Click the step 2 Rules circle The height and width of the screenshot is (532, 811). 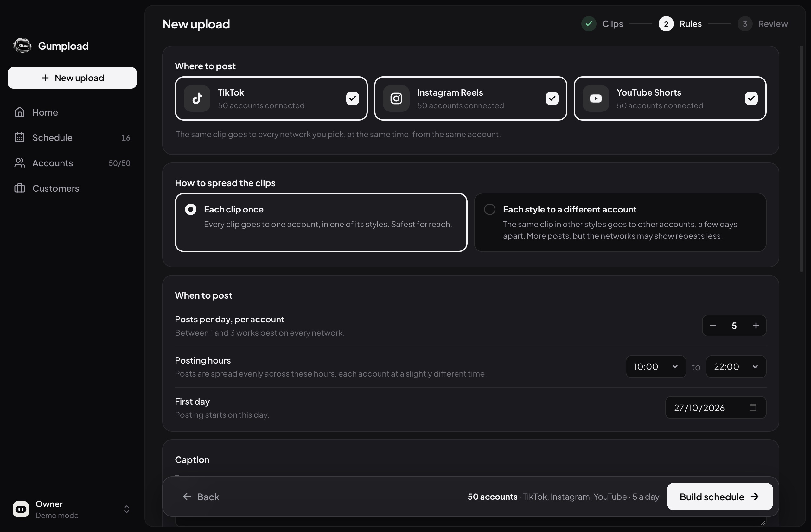(x=666, y=24)
